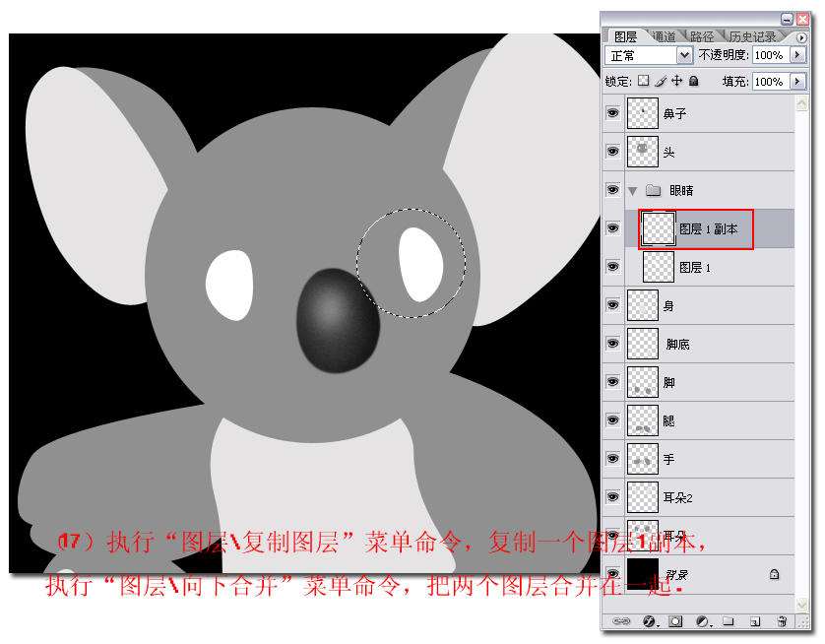Click the 填充 100% field
Image resolution: width=825 pixels, height=644 pixels.
tap(770, 81)
